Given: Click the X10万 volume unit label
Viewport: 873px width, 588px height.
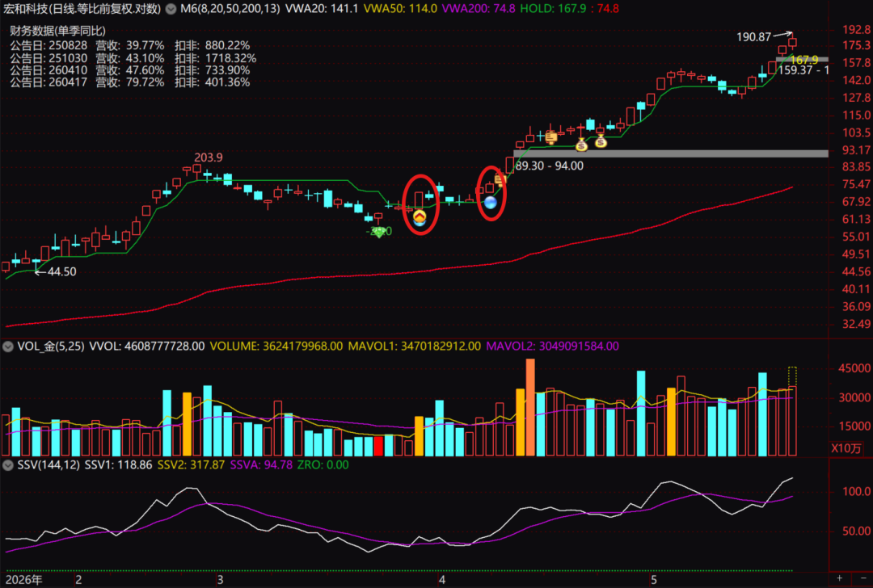Looking at the screenshot, I should pos(846,448).
